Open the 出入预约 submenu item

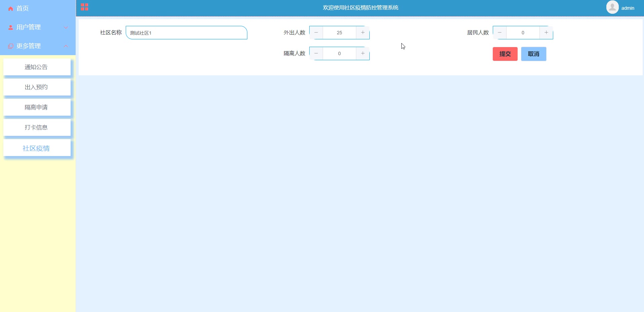coord(37,87)
